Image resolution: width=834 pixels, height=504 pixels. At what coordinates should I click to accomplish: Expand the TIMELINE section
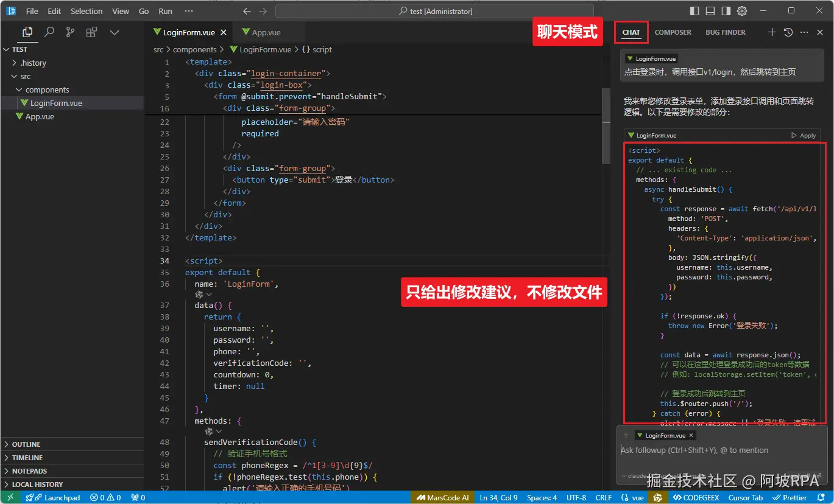click(x=72, y=458)
